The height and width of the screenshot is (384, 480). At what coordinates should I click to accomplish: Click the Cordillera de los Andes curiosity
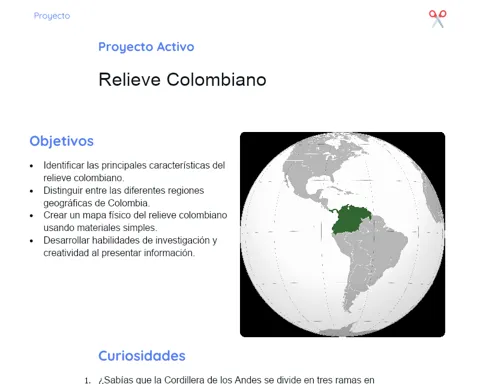coord(236,380)
